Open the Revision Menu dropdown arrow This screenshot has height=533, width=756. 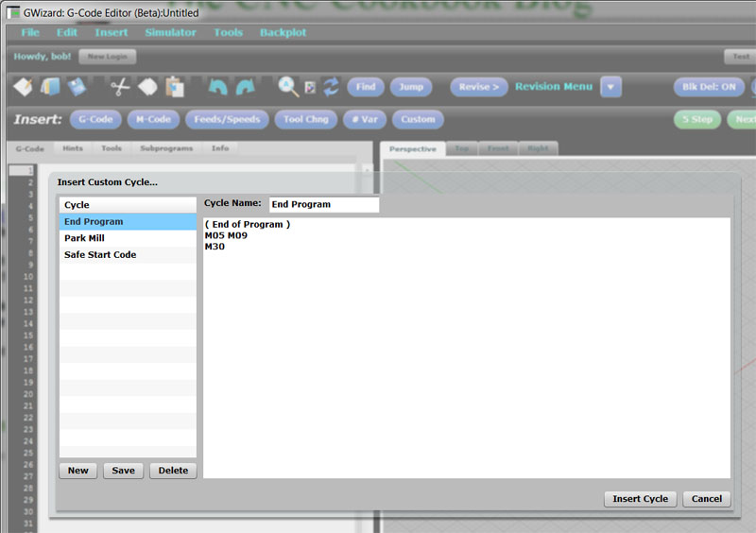[610, 87]
